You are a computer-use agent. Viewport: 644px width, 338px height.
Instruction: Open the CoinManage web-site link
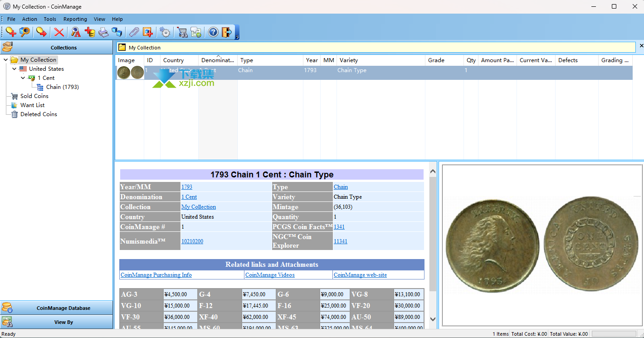360,275
